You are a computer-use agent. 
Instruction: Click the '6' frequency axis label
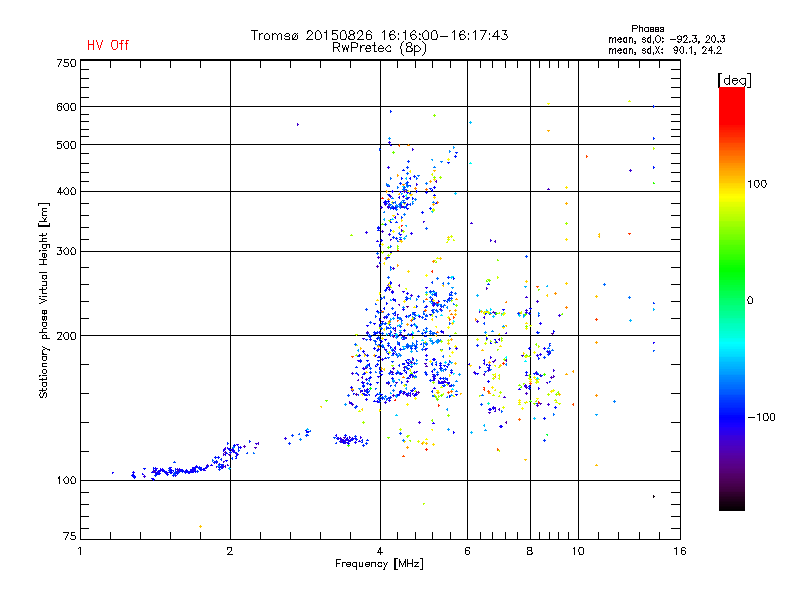point(467,551)
